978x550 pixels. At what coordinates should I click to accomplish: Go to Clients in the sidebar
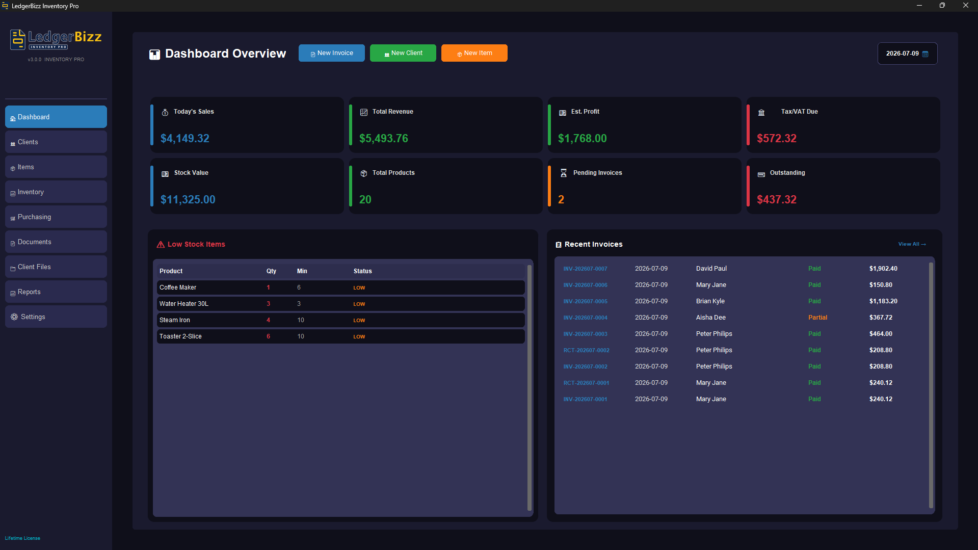point(56,142)
